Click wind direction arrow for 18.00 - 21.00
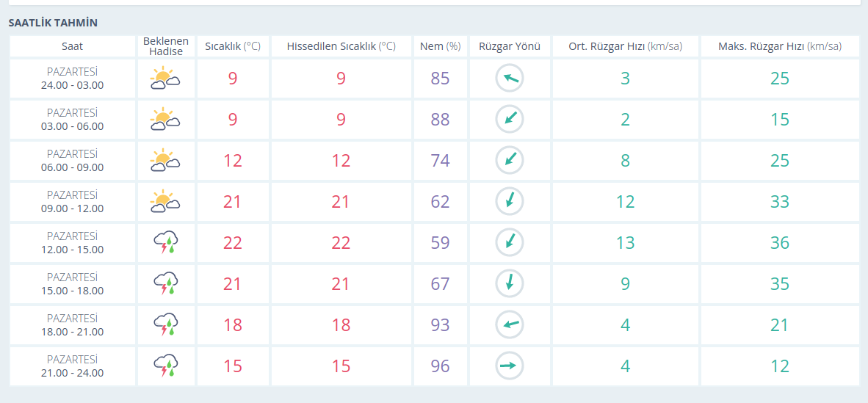This screenshot has height=403, width=868. [x=509, y=325]
